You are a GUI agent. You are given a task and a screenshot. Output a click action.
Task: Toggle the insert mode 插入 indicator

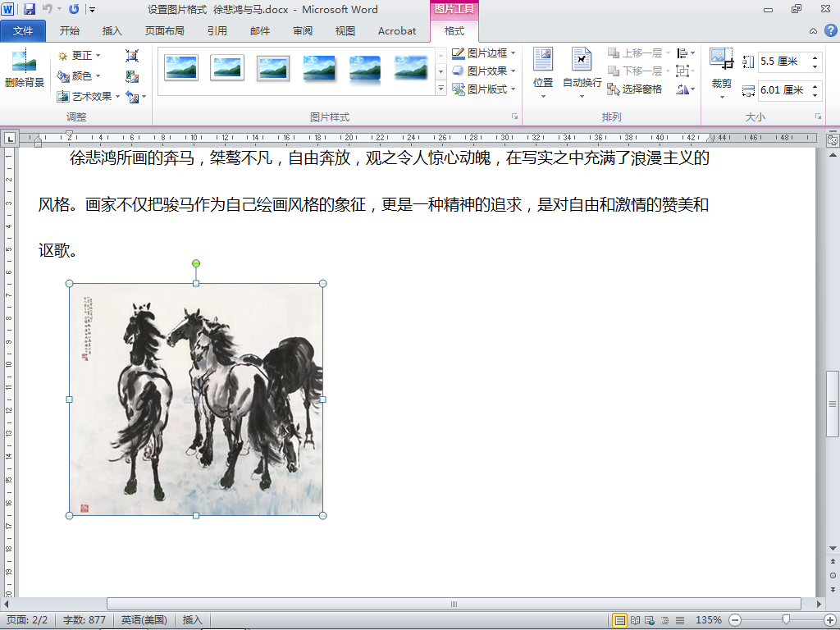tap(192, 620)
